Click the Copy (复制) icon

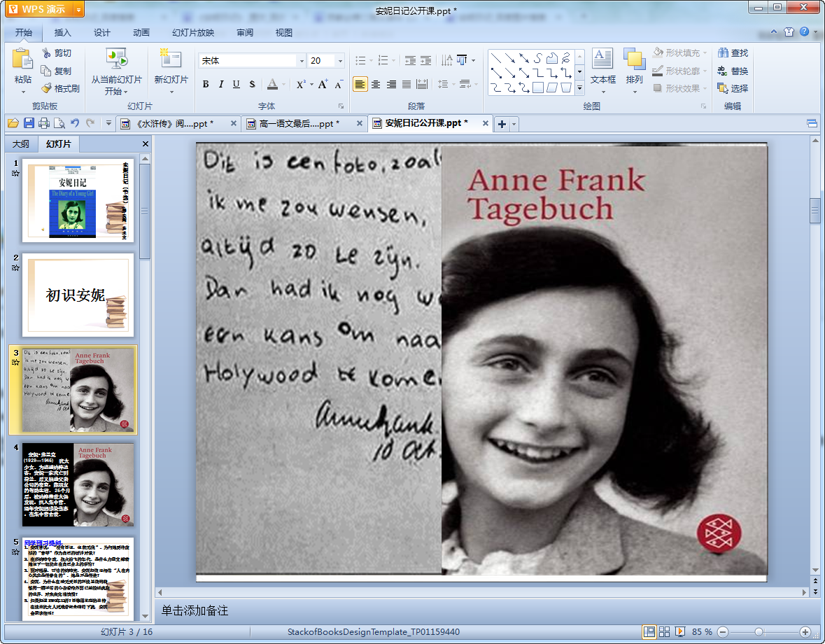point(46,71)
